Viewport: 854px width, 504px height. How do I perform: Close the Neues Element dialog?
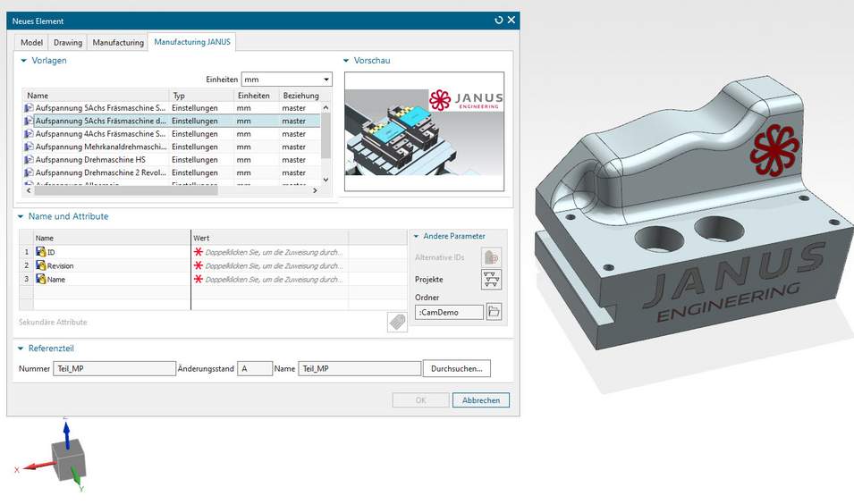pos(512,21)
